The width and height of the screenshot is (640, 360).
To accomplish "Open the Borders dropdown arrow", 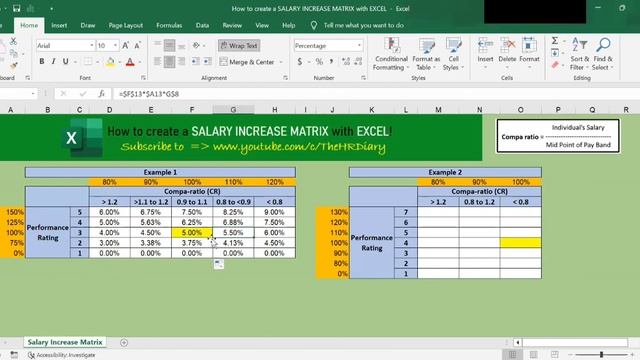I will [98, 62].
